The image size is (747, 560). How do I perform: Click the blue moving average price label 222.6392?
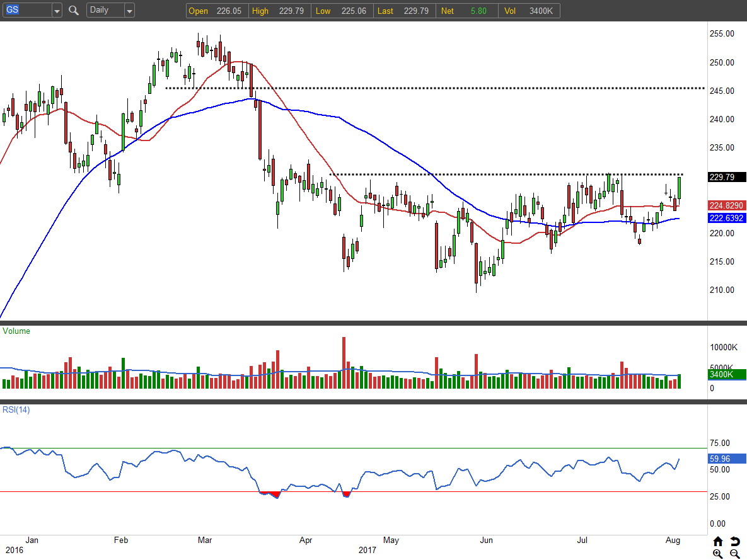726,218
